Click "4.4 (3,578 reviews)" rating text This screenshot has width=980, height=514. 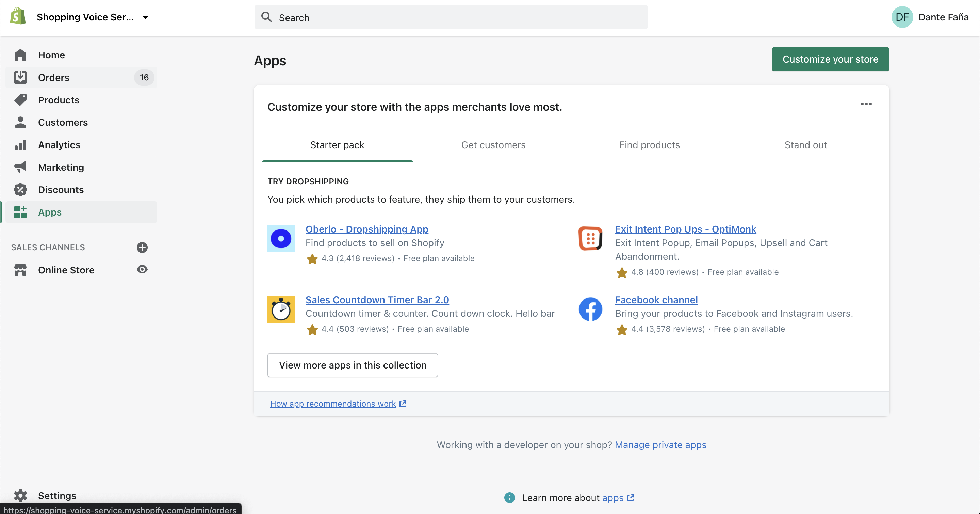click(x=668, y=329)
